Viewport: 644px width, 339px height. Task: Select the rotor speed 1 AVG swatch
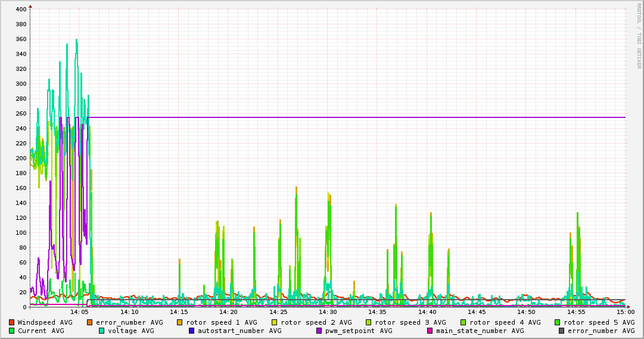pyautogui.click(x=180, y=322)
